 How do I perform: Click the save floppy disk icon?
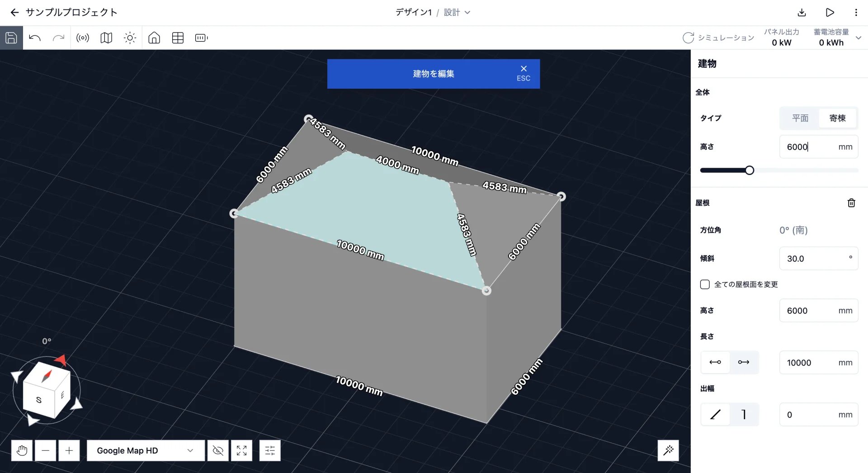coord(11,38)
